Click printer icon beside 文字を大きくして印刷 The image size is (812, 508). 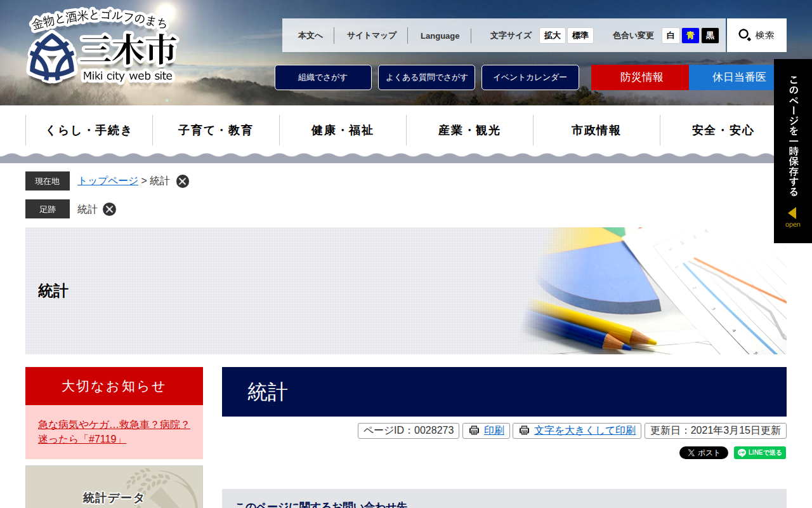pos(524,431)
